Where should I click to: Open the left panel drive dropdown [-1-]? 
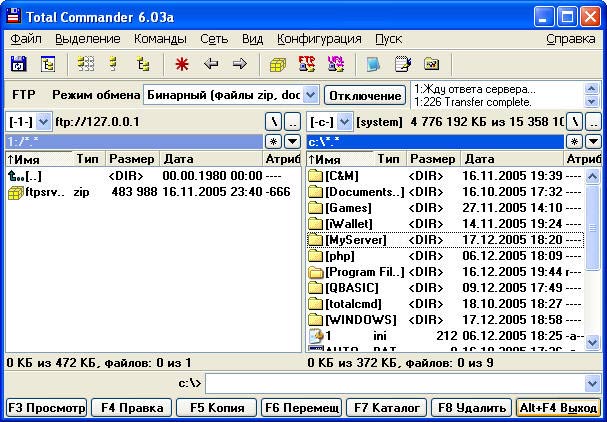click(44, 122)
